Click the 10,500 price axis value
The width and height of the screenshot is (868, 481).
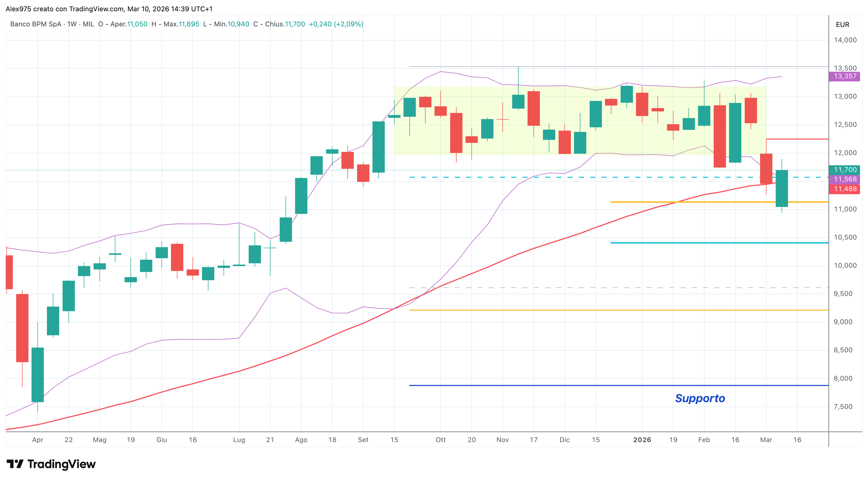pos(845,237)
